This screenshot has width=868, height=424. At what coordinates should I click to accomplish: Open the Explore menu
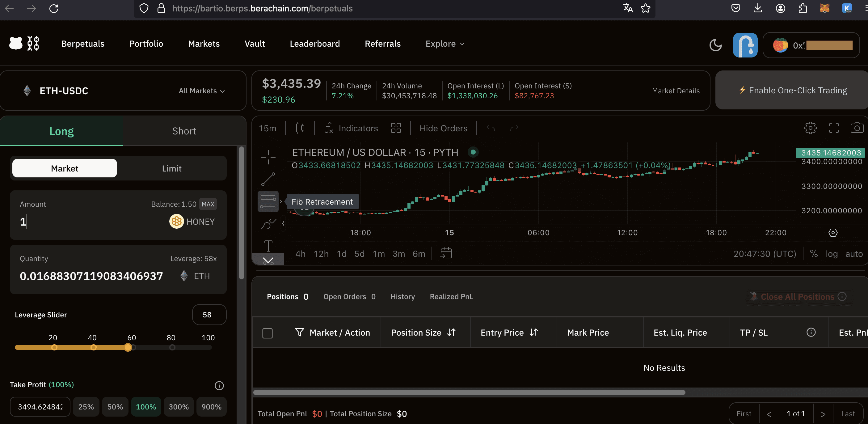[x=445, y=44]
